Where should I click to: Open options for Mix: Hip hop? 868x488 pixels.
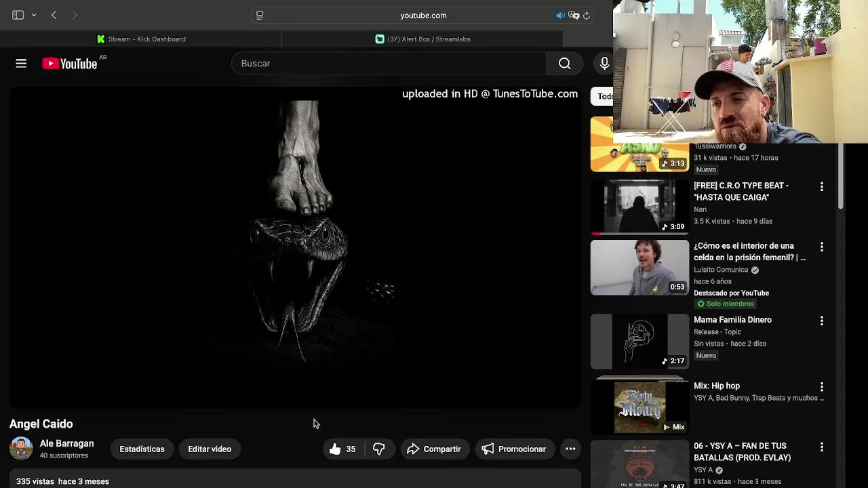821,386
